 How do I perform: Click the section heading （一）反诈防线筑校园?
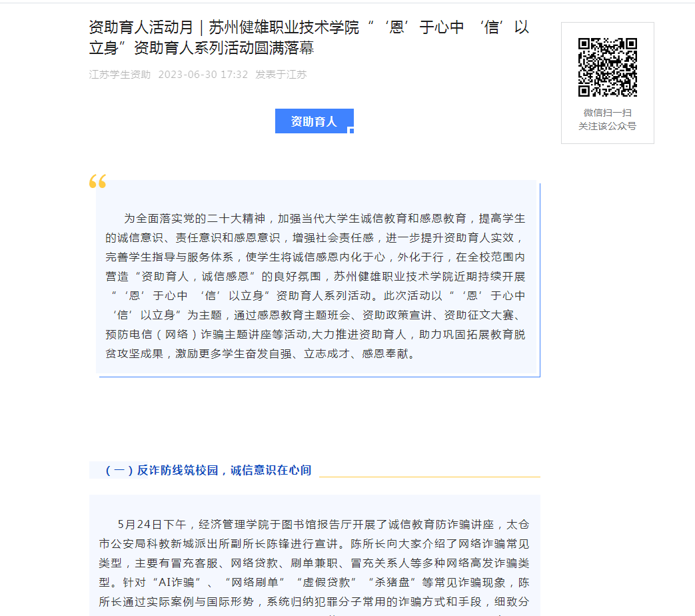208,470
